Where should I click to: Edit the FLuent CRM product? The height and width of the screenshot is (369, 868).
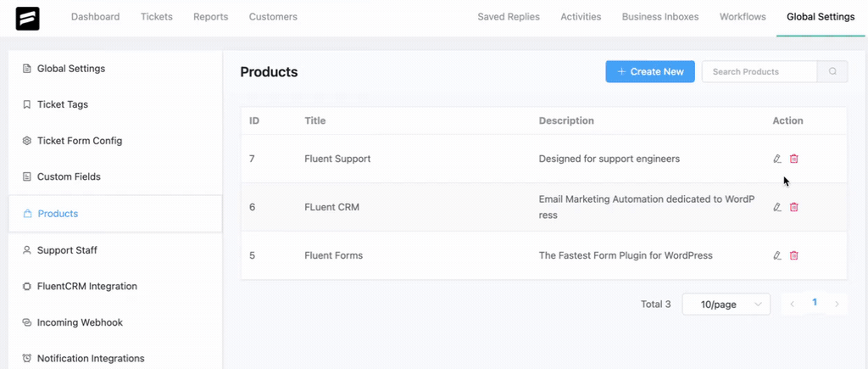point(777,207)
